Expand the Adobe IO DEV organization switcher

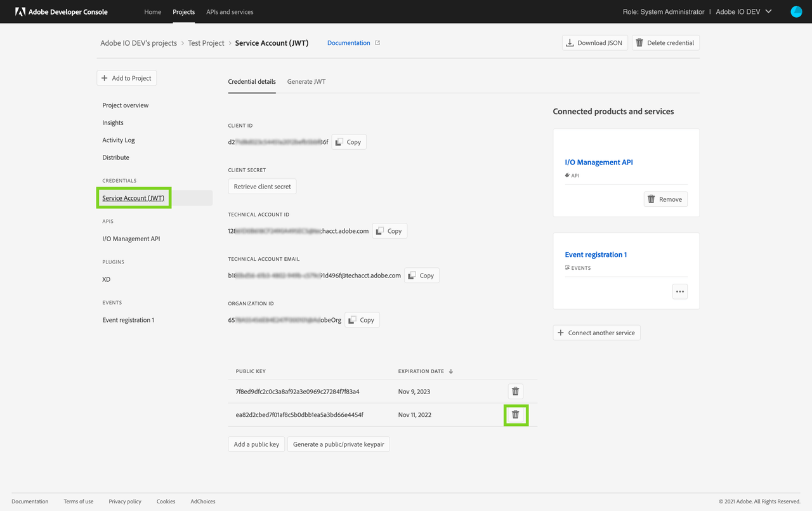tap(743, 11)
